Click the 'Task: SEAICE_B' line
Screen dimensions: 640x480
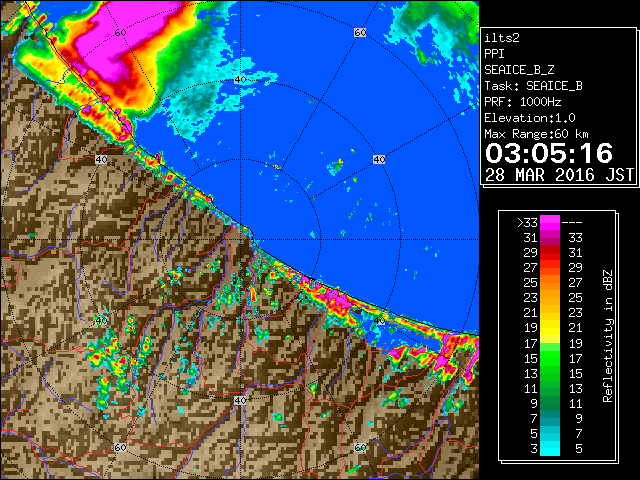point(533,86)
